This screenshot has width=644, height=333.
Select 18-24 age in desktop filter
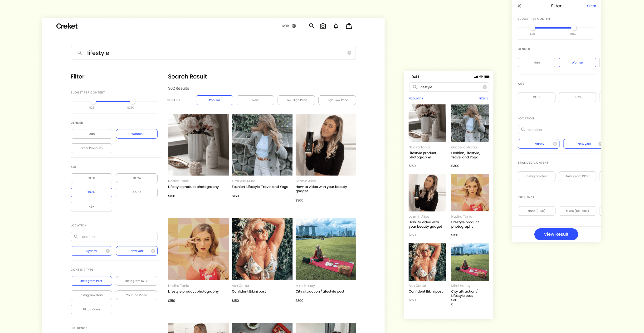coord(137,178)
